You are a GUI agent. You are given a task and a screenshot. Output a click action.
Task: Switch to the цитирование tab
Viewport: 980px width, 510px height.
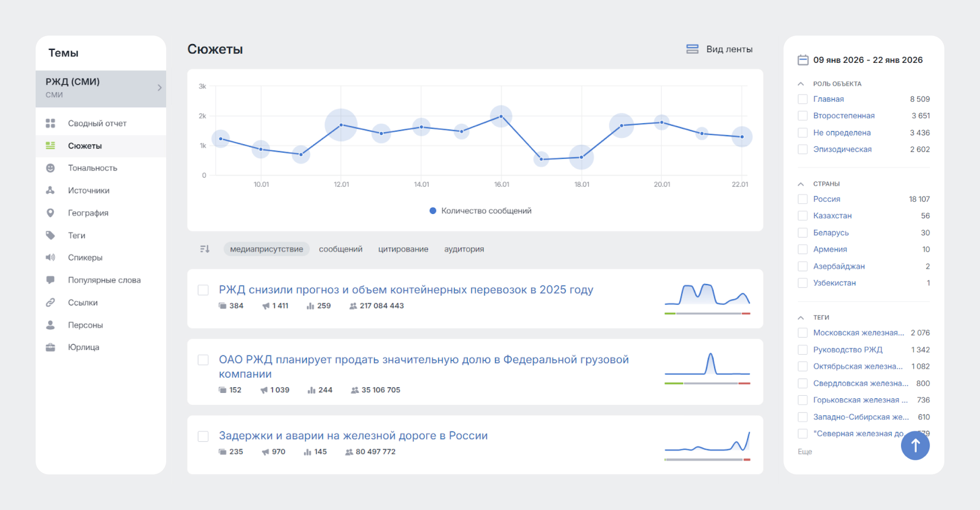click(x=403, y=249)
